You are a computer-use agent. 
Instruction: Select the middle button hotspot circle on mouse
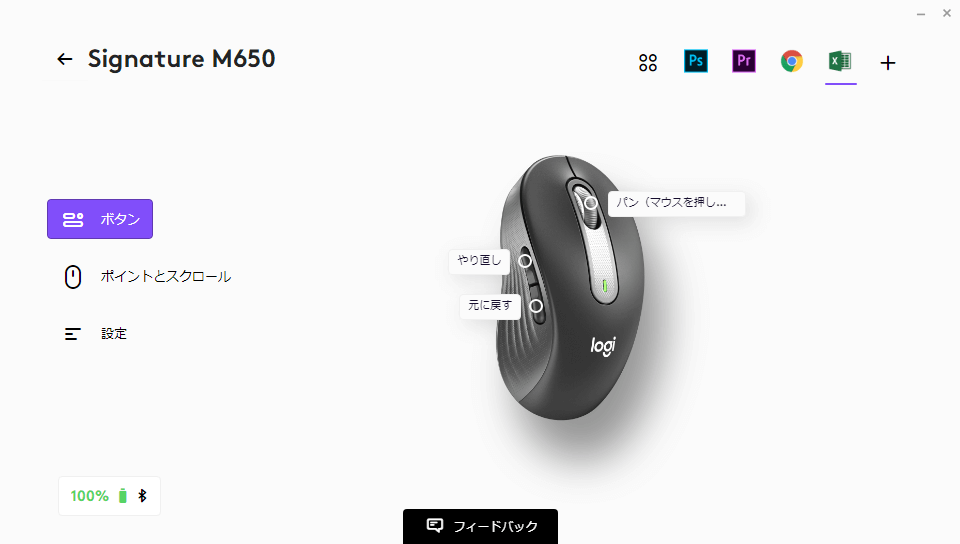(x=591, y=203)
